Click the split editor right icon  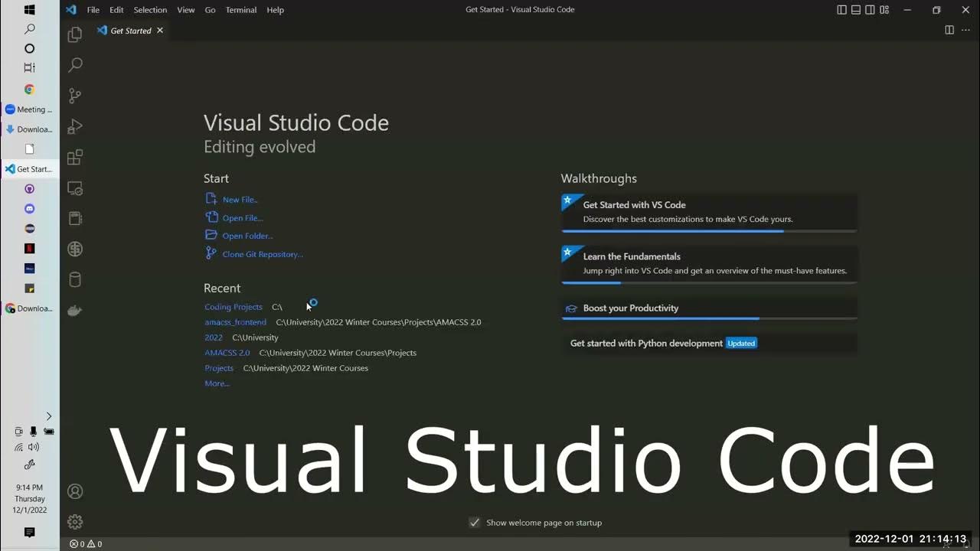pos(949,30)
